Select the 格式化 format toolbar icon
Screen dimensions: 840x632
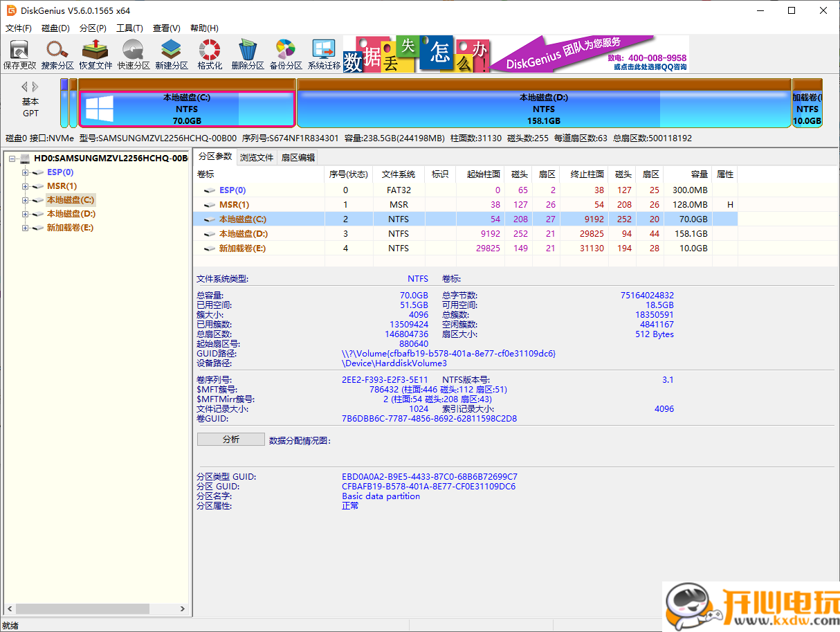(x=210, y=54)
